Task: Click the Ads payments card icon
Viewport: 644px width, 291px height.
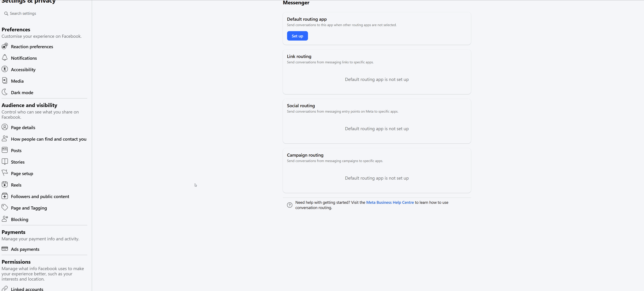Action: pos(5,249)
